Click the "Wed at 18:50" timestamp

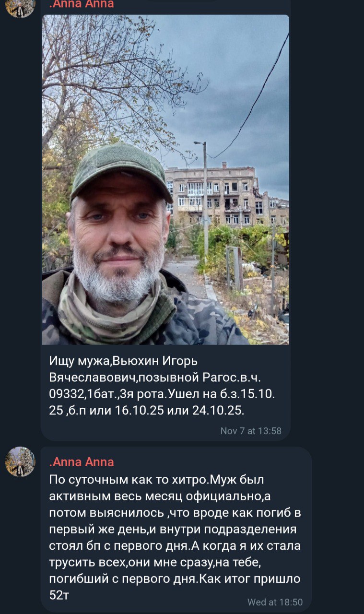tap(275, 602)
